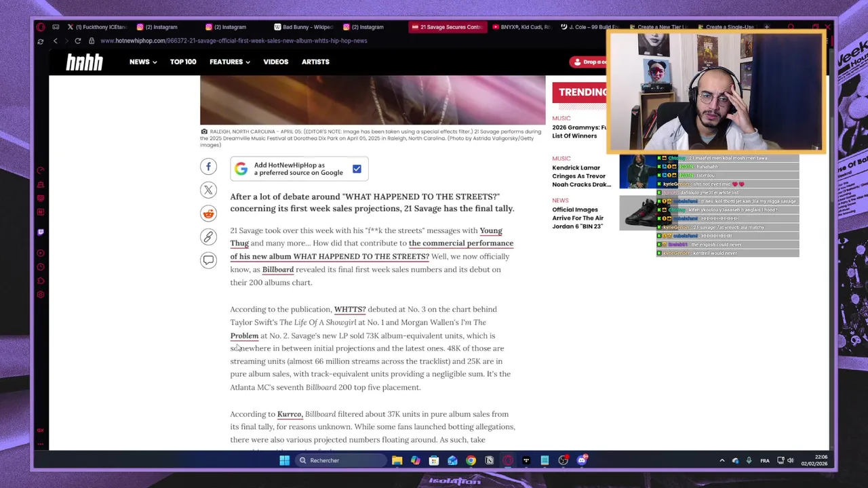
Task: Open Notion from taskbar
Action: [489, 460]
